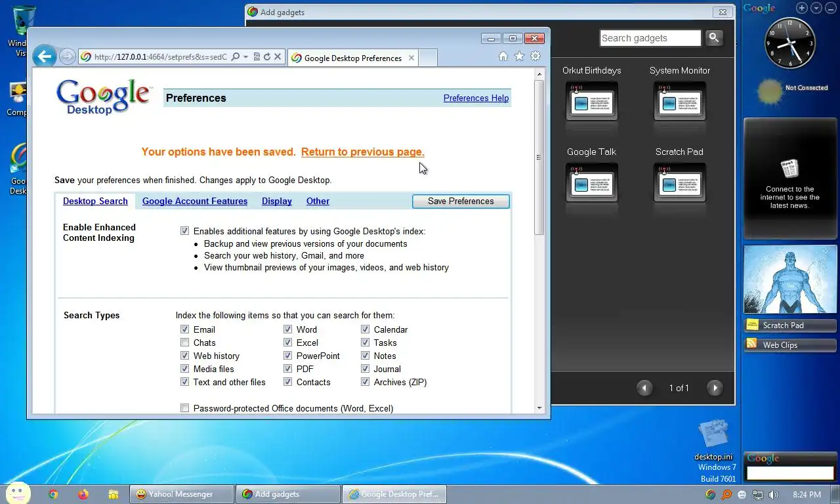The image size is (840, 504).
Task: Select the System Monitor gadget thumbnail
Action: pos(679,100)
